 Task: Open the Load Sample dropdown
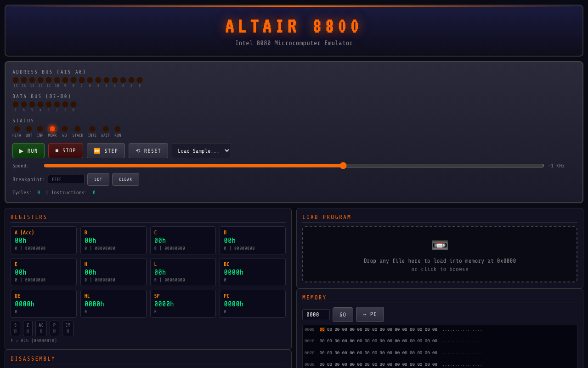point(201,151)
